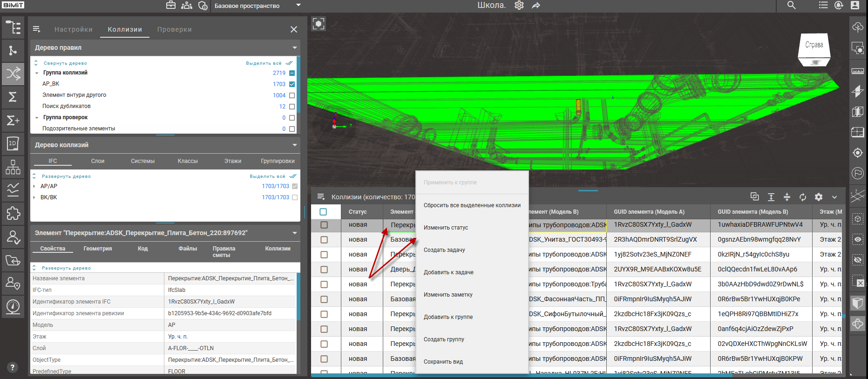Viewport: 868px width, 379px height.
Task: Open the project settings gear icon
Action: click(x=519, y=6)
